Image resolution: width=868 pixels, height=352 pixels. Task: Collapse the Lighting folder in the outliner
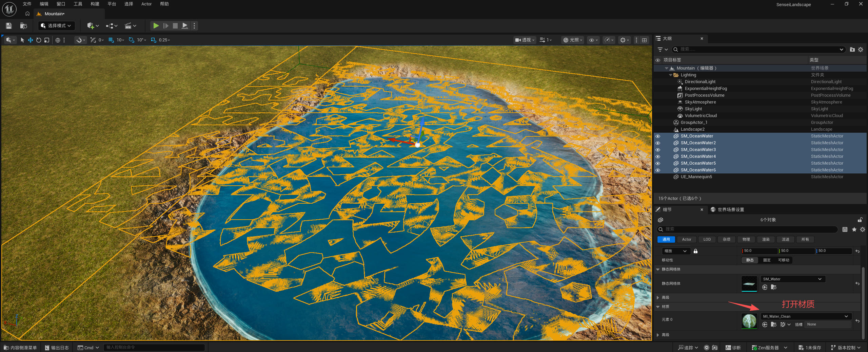click(x=670, y=75)
